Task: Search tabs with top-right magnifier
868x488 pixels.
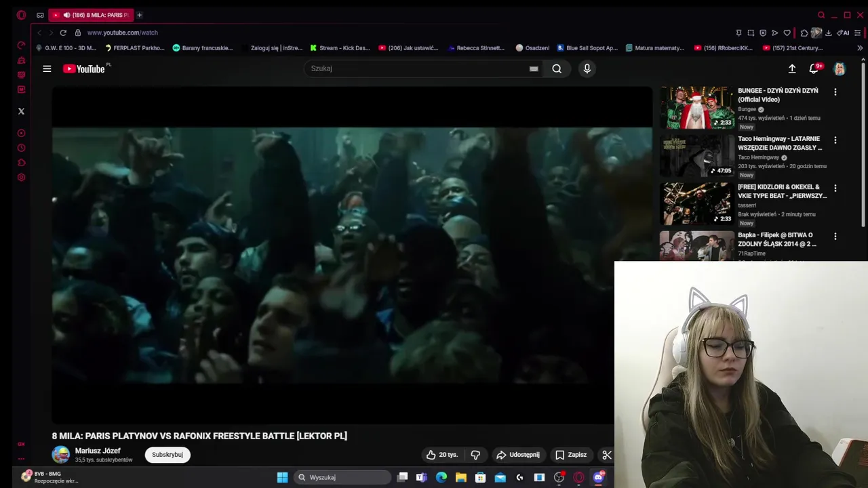Action: (821, 15)
